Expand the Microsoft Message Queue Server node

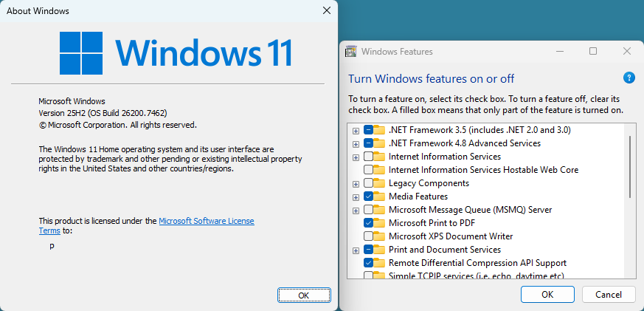356,211
